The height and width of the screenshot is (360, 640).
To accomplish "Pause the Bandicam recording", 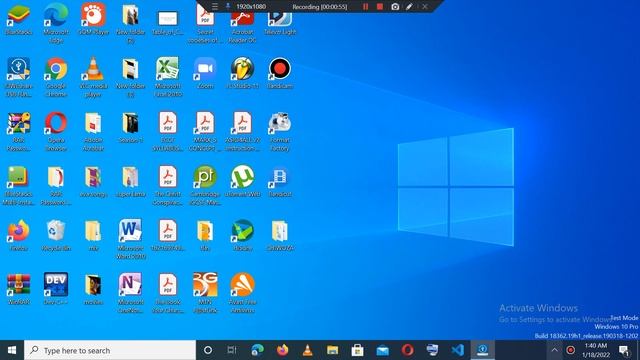I will click(365, 7).
